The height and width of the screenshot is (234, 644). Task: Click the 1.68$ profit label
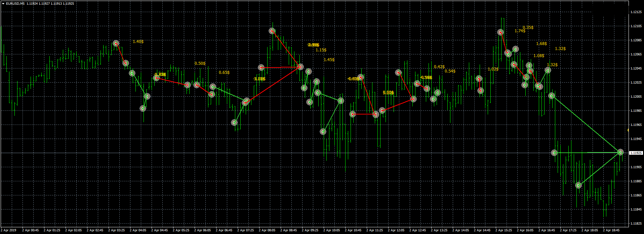click(541, 44)
